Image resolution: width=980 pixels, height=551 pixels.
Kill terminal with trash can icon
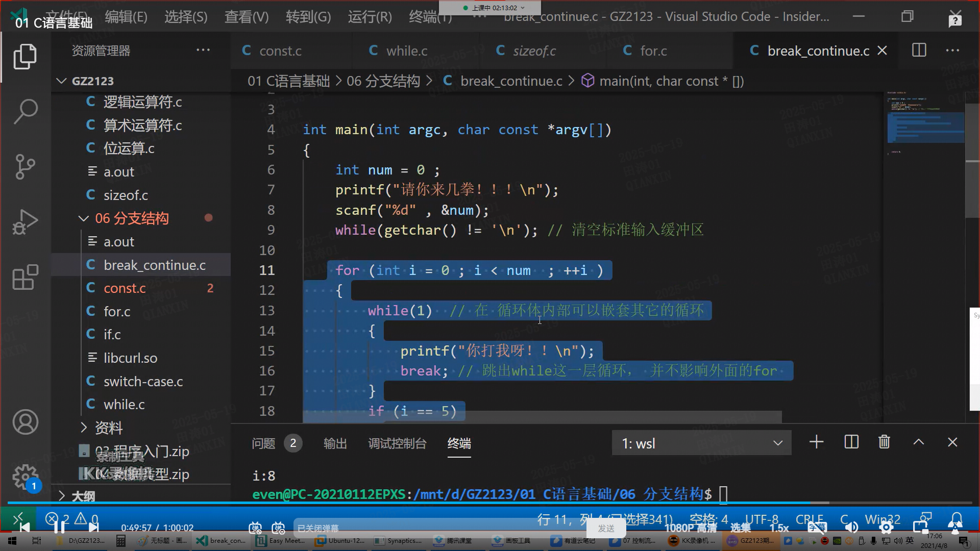click(x=884, y=442)
